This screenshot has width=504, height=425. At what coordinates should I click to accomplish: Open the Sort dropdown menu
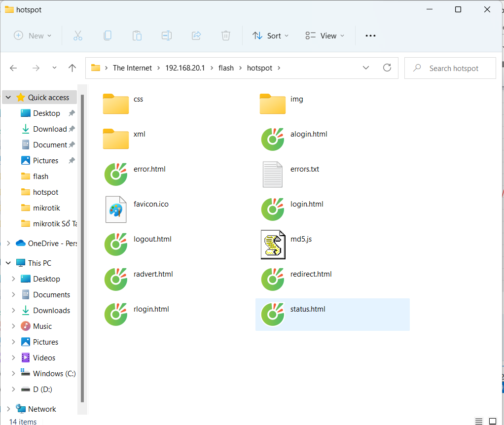coord(270,35)
